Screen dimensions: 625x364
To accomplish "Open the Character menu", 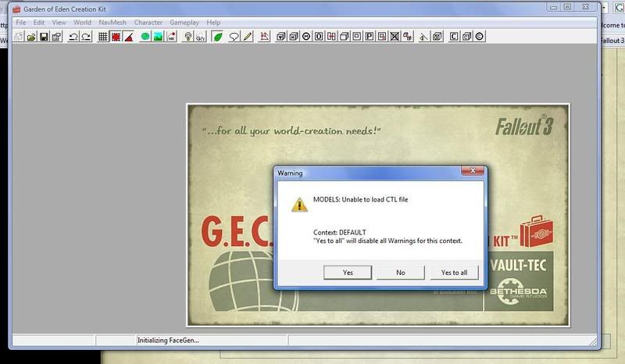I will tap(148, 23).
